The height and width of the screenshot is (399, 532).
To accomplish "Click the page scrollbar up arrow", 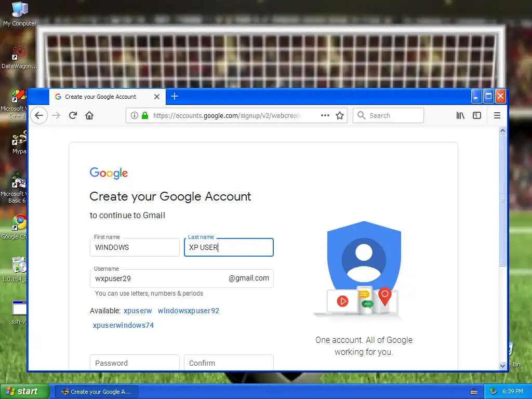I will (502, 130).
